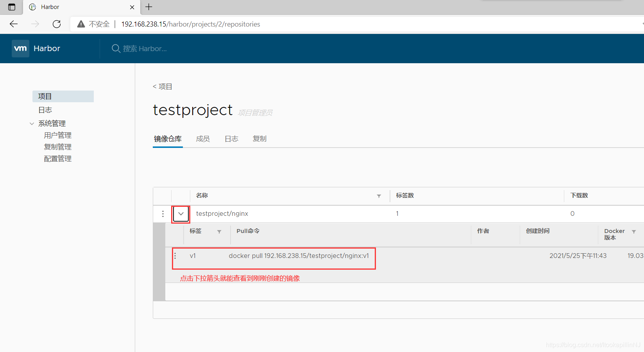Screen dimensions: 644x352
Task: Click the tab actions menu icon
Action: [12, 7]
